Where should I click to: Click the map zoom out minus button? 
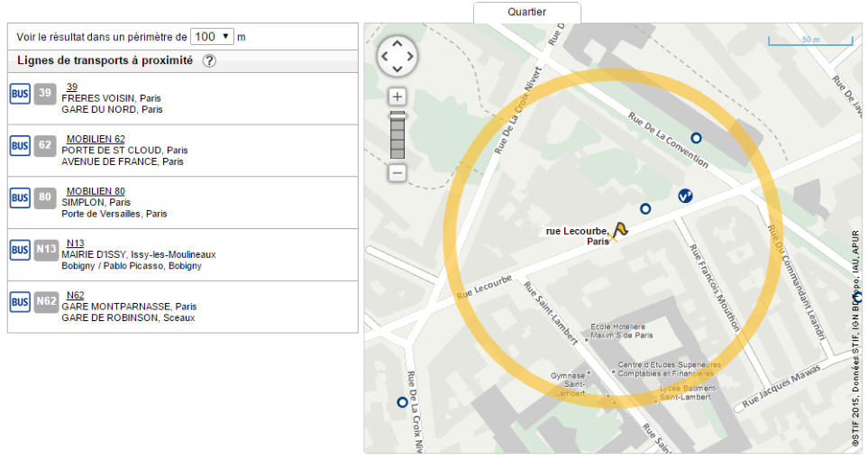tap(397, 172)
